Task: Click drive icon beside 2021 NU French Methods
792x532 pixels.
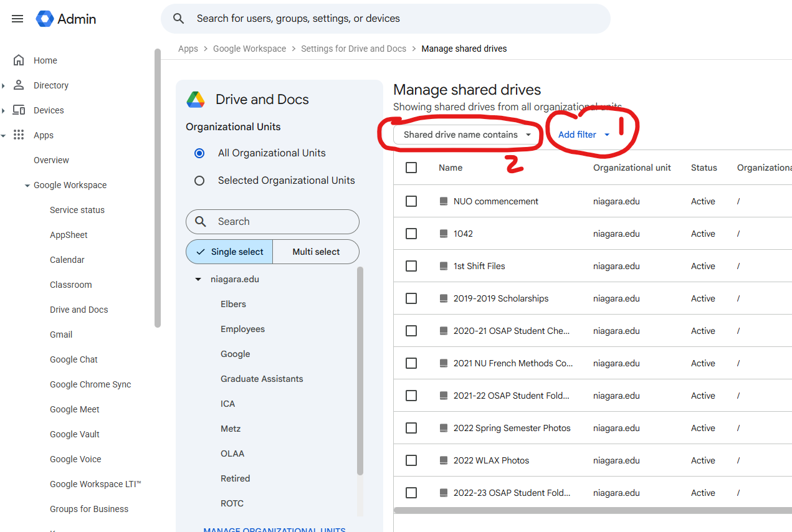Action: (444, 363)
